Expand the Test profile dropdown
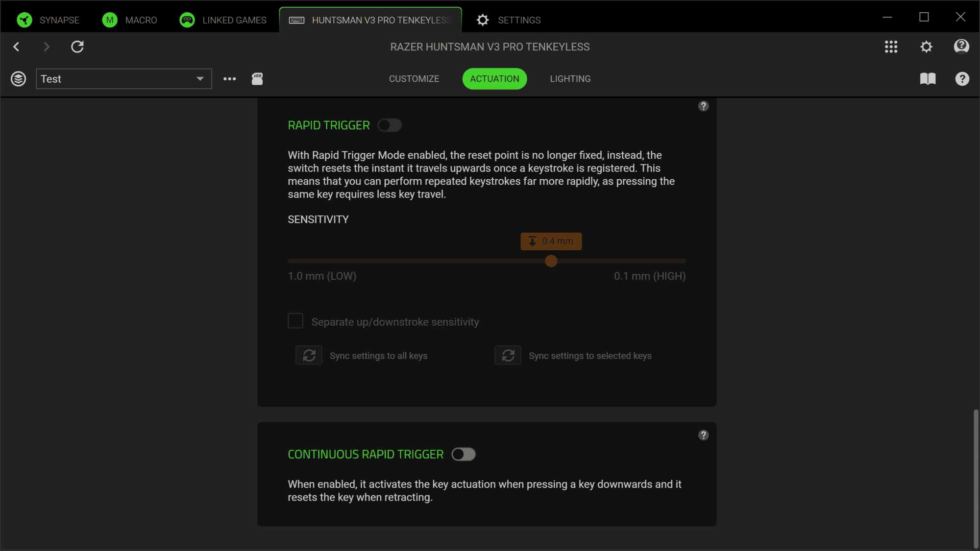This screenshot has width=980, height=551. point(200,79)
